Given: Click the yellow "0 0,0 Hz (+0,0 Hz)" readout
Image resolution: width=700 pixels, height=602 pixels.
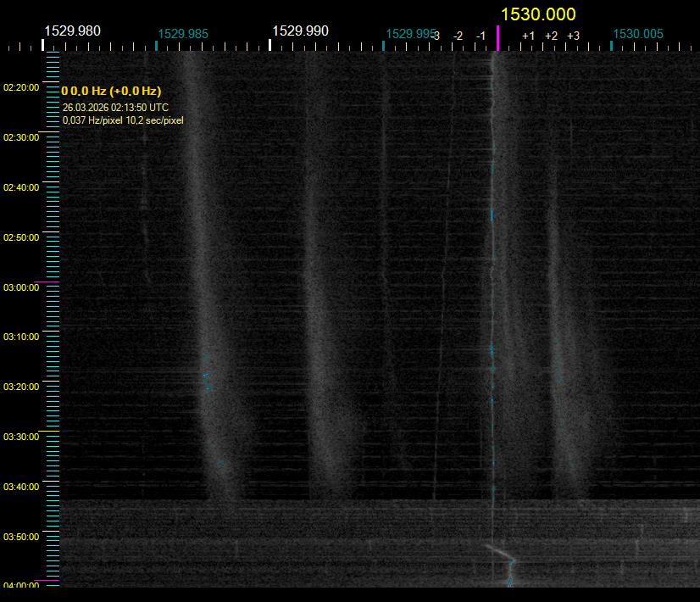Looking at the screenshot, I should [111, 91].
